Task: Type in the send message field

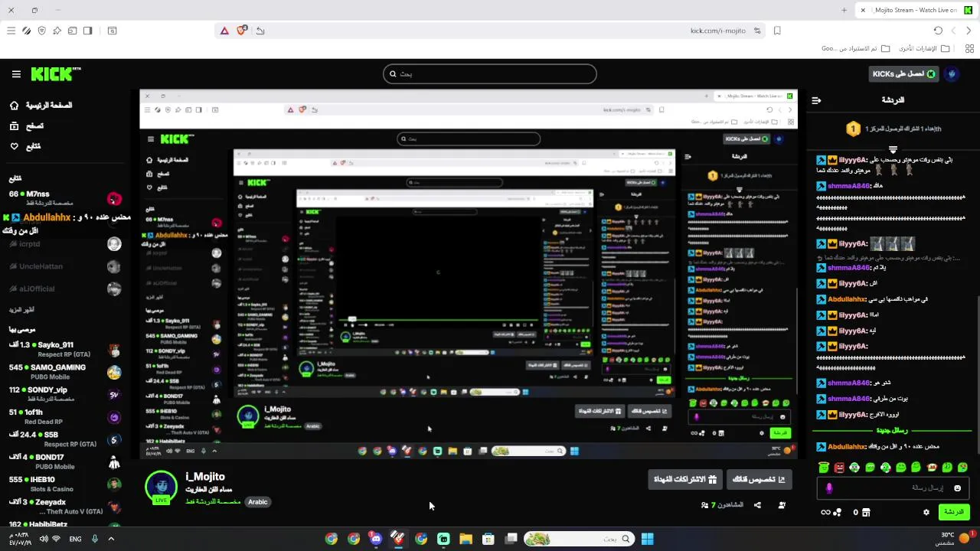Action: click(x=894, y=488)
